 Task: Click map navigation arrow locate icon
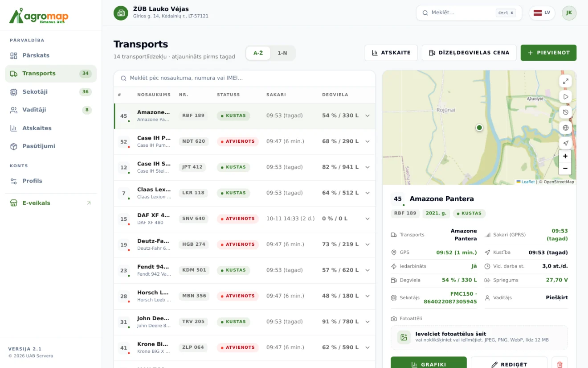click(x=565, y=143)
